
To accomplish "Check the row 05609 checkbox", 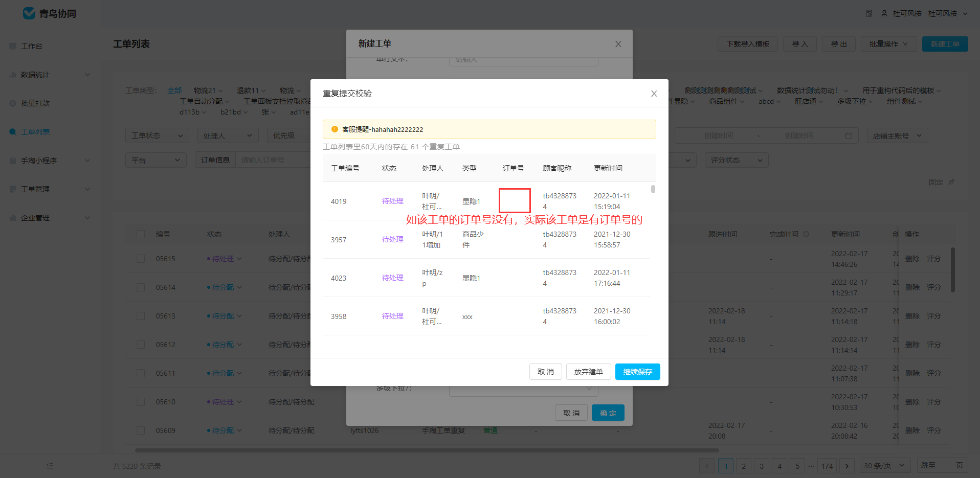I will tap(141, 430).
